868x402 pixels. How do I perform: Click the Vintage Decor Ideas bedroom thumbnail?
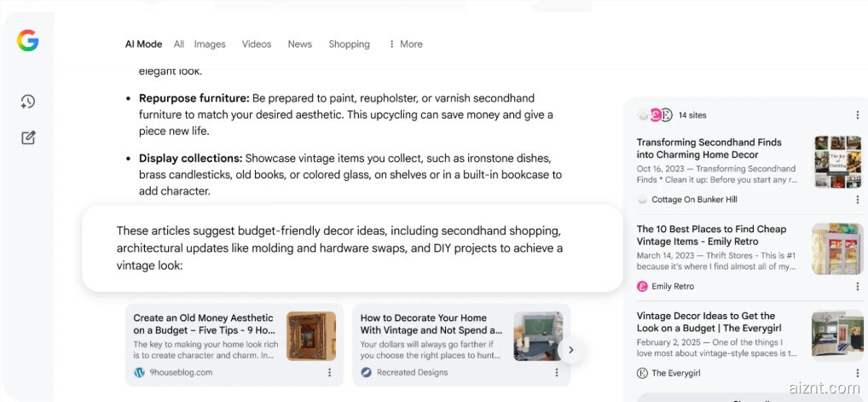(836, 335)
